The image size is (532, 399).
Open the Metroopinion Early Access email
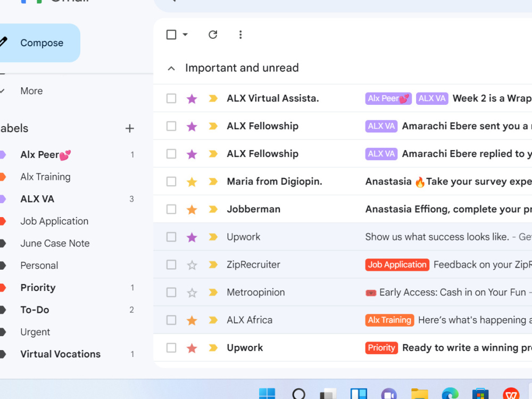(x=343, y=293)
